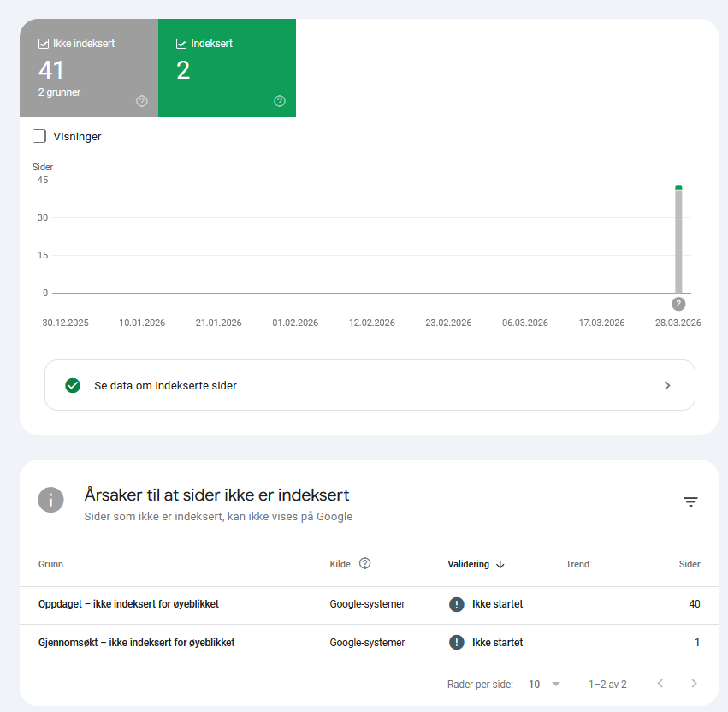Click the warning icon on Gjennomsøkt row

458,642
